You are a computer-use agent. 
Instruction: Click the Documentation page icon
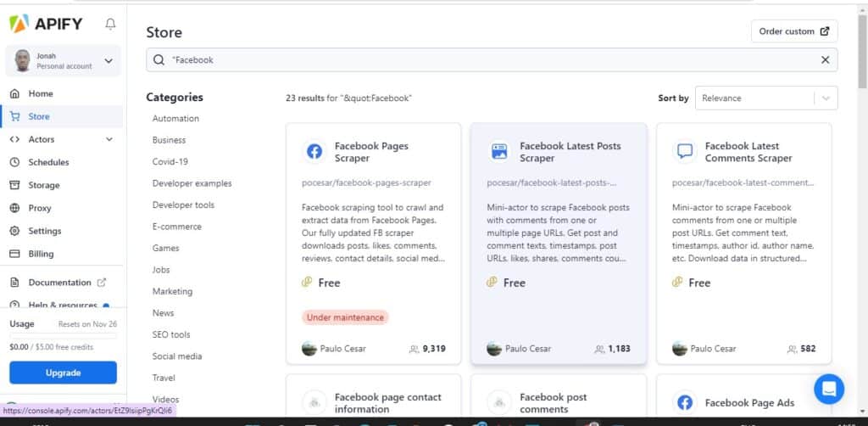[x=15, y=283]
